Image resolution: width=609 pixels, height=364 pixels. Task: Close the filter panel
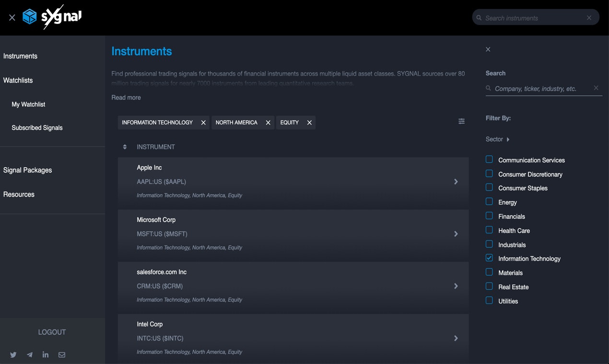coord(488,49)
